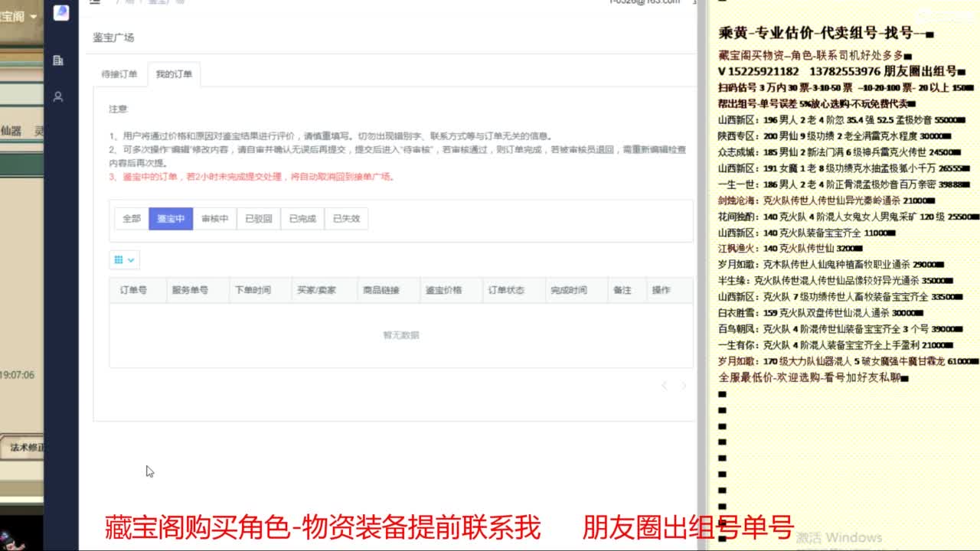The image size is (980, 551).
Task: Open the column settings grid dropdown
Action: click(x=125, y=260)
